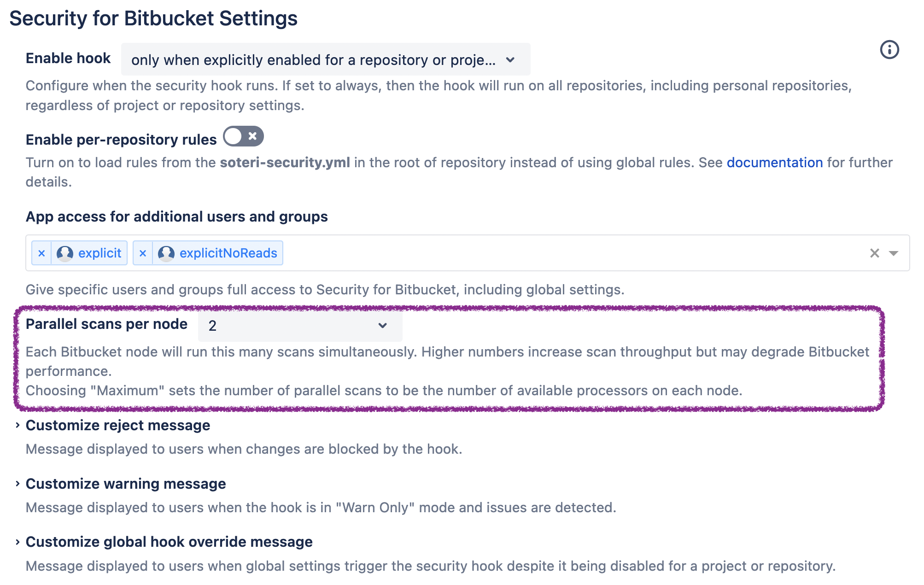Clear all selected users and groups
The width and height of the screenshot is (924, 585).
874,253
